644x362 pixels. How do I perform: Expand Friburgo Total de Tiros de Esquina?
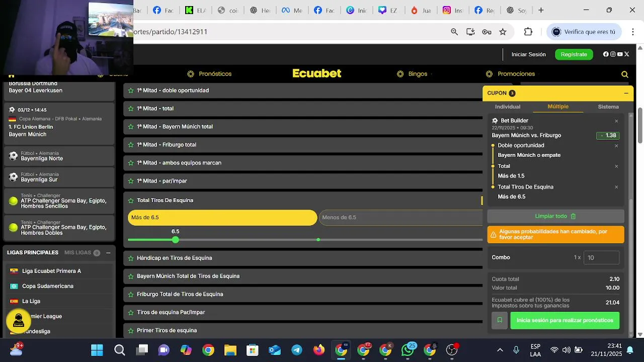[x=303, y=294]
